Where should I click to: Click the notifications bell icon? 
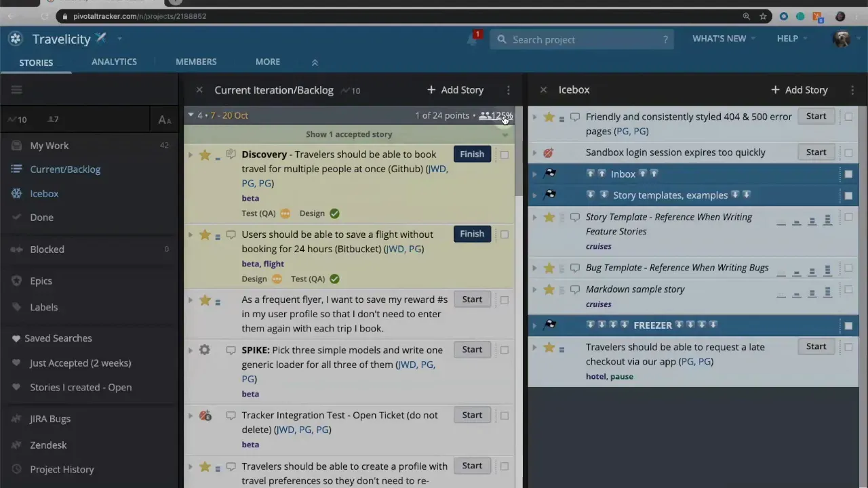point(473,39)
